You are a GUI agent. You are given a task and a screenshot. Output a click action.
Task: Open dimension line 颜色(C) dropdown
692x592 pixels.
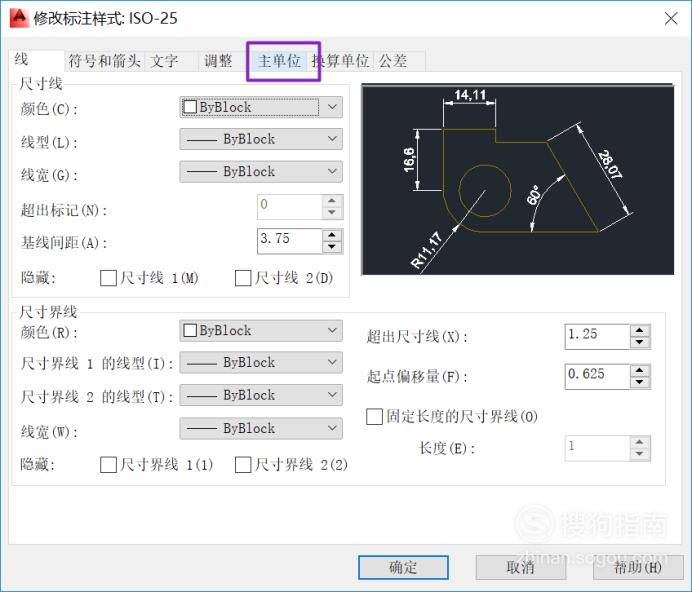261,107
